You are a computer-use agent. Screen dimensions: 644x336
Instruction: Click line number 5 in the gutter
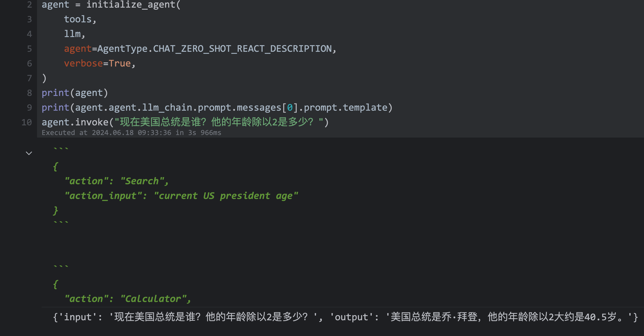click(x=29, y=49)
